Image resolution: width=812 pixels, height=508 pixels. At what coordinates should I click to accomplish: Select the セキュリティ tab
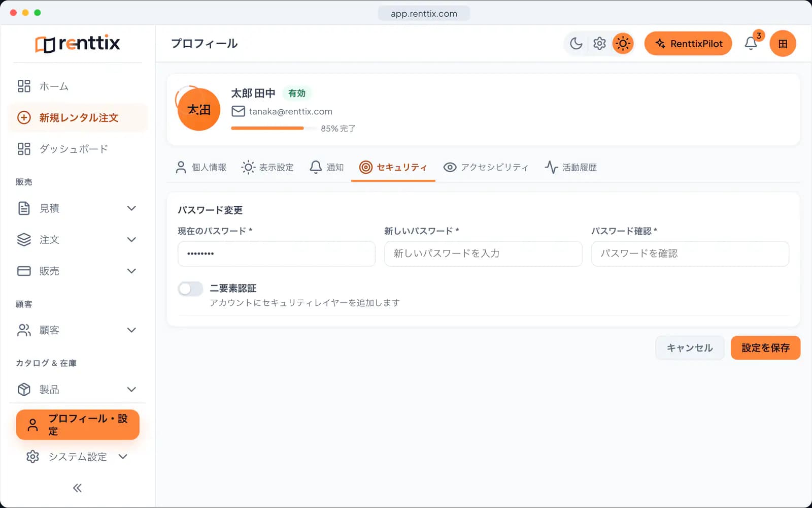[393, 167]
